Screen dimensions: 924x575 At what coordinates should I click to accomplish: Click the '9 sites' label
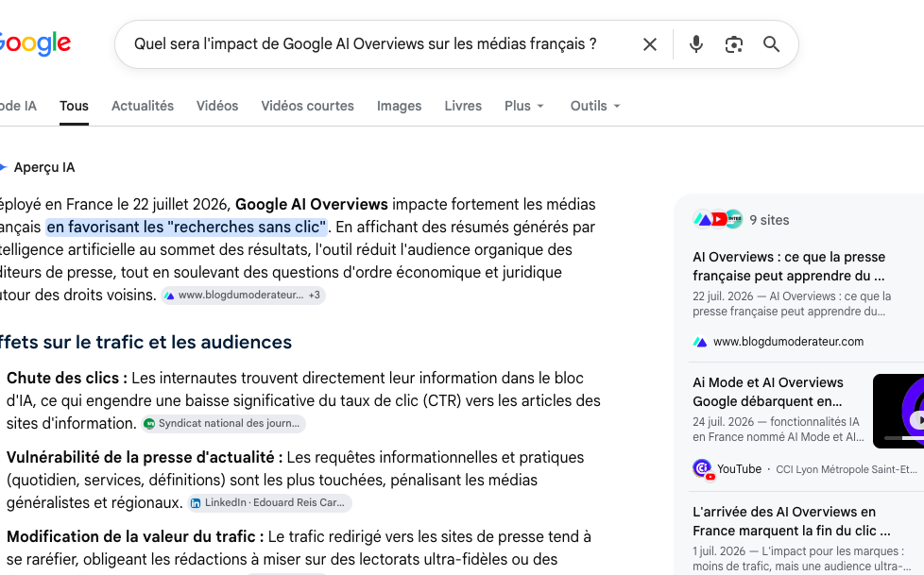[769, 220]
